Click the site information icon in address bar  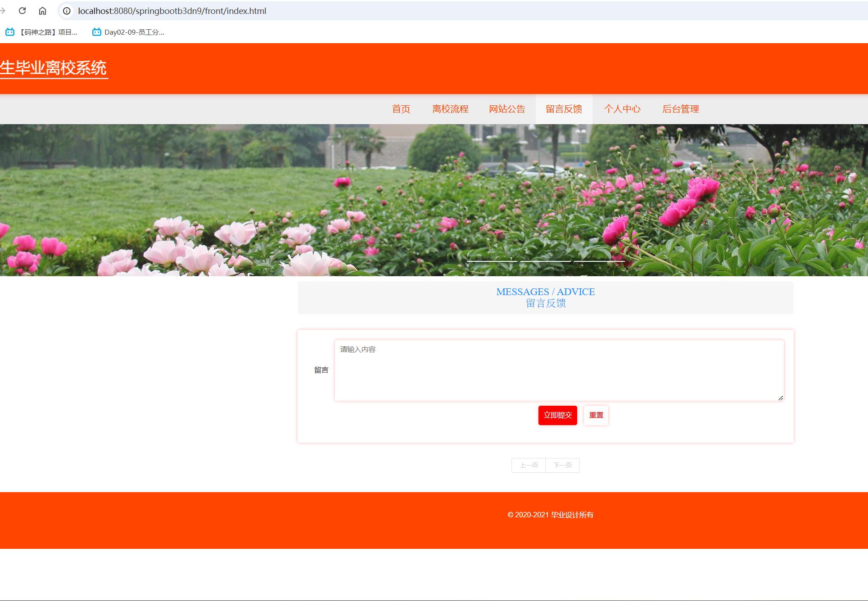[67, 11]
